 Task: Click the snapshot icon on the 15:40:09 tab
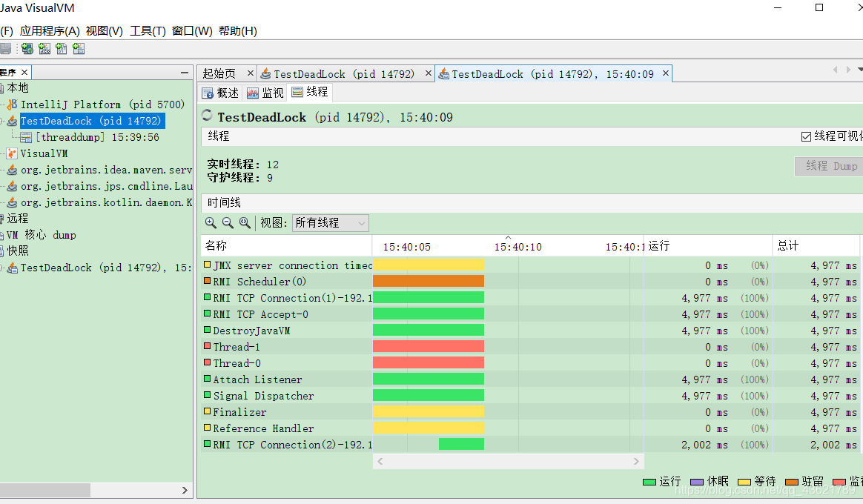pos(443,73)
